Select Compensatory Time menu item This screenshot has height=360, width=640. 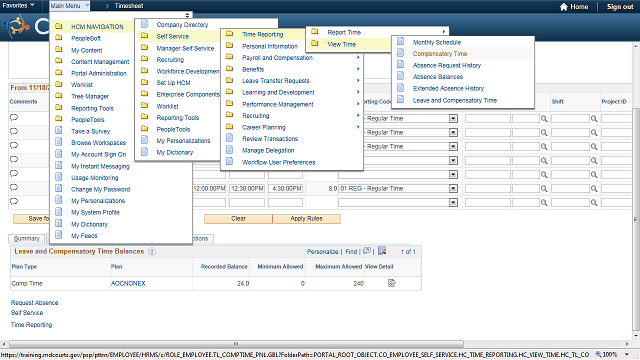[x=440, y=53]
